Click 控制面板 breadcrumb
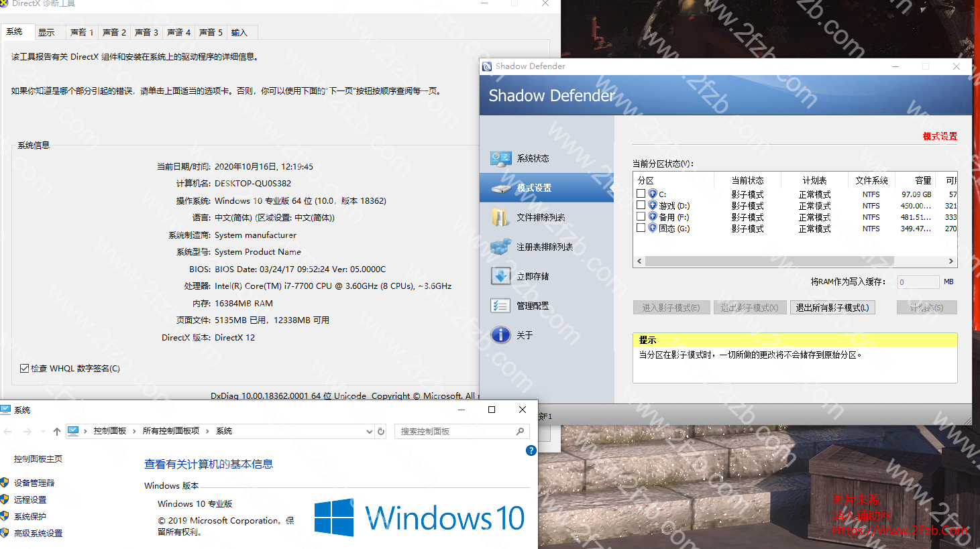The image size is (980, 549). tap(110, 431)
